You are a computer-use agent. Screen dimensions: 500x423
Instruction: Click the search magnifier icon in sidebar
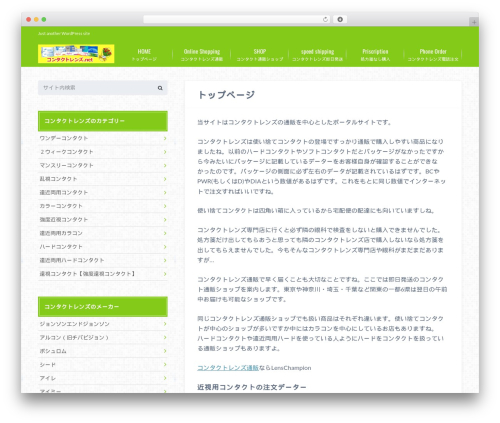pos(160,88)
